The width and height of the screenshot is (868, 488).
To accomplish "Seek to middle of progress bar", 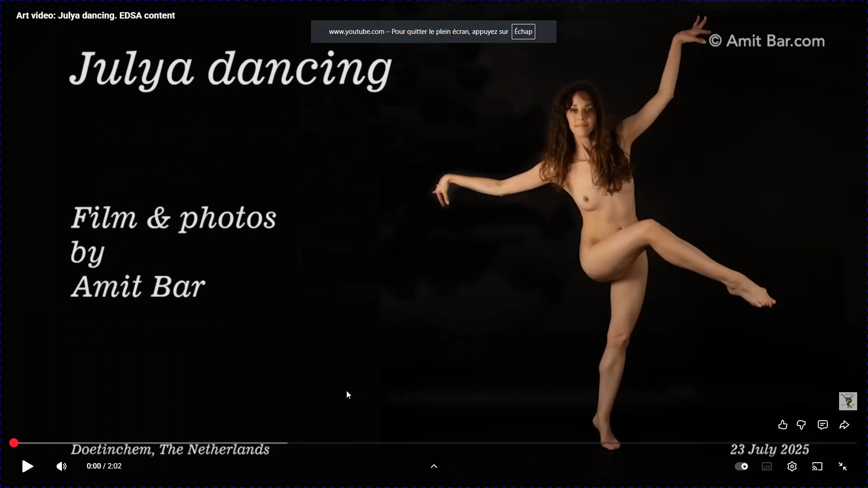I will click(434, 443).
